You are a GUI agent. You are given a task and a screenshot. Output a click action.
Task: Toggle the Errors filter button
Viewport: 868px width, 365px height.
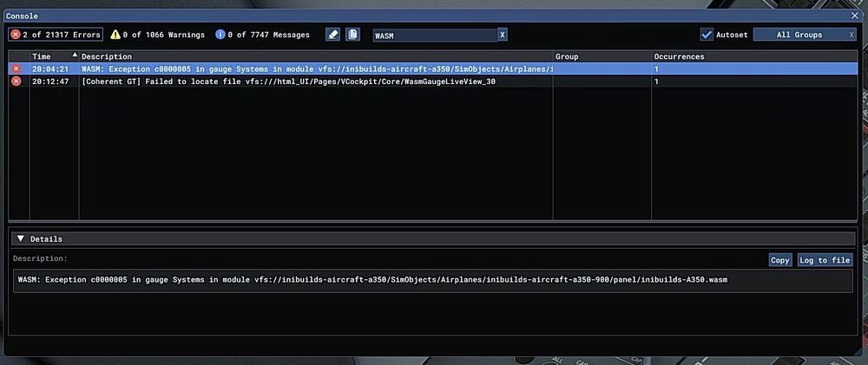point(56,35)
